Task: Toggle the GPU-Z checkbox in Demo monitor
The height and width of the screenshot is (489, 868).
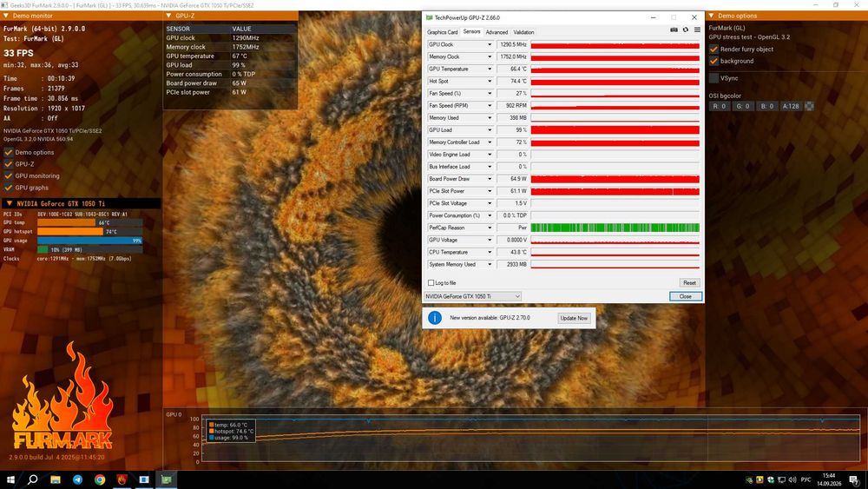Action: [9, 164]
